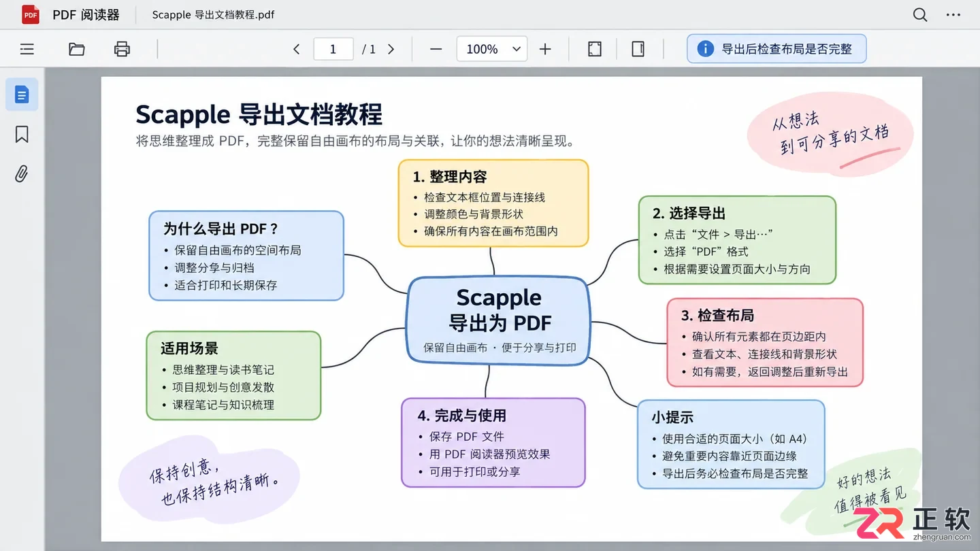
Task: Click the line 用 PDF 阅读器预览效果
Action: [x=489, y=454]
